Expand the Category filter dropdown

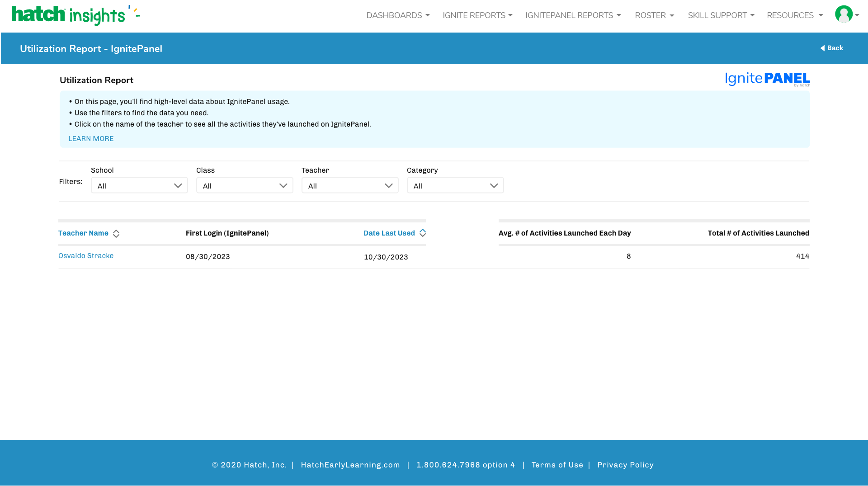(x=455, y=185)
